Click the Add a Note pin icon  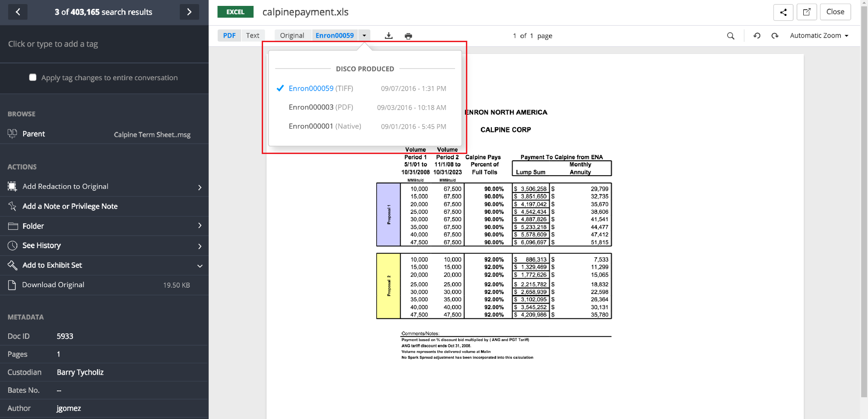pyautogui.click(x=12, y=206)
